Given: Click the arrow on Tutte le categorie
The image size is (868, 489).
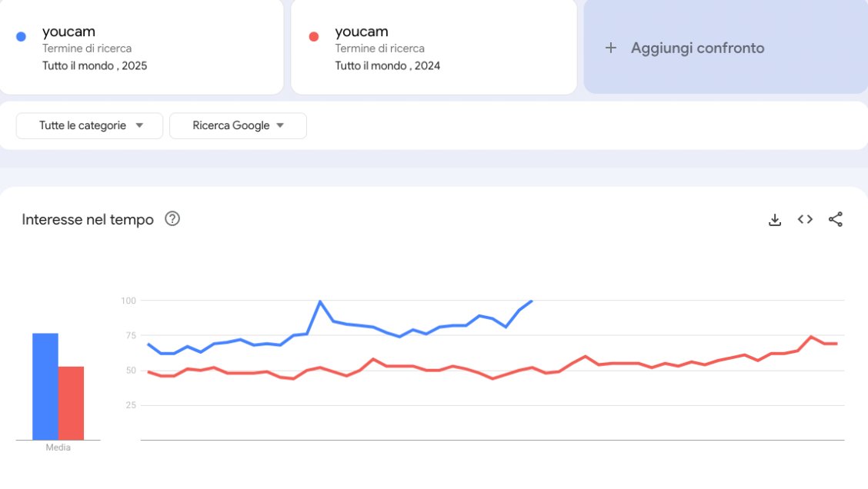Looking at the screenshot, I should click(x=139, y=125).
